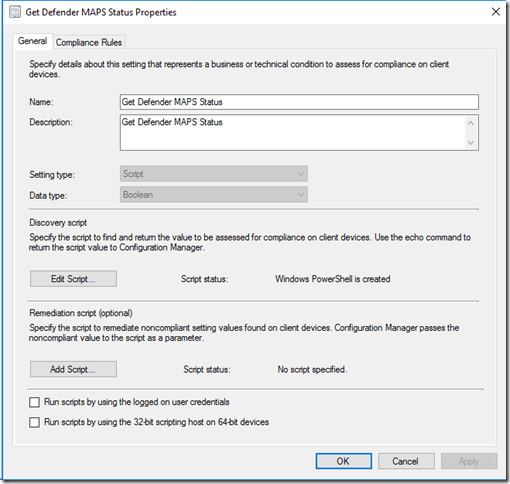
Task: Click the 'Description:' label
Action: click(x=51, y=122)
